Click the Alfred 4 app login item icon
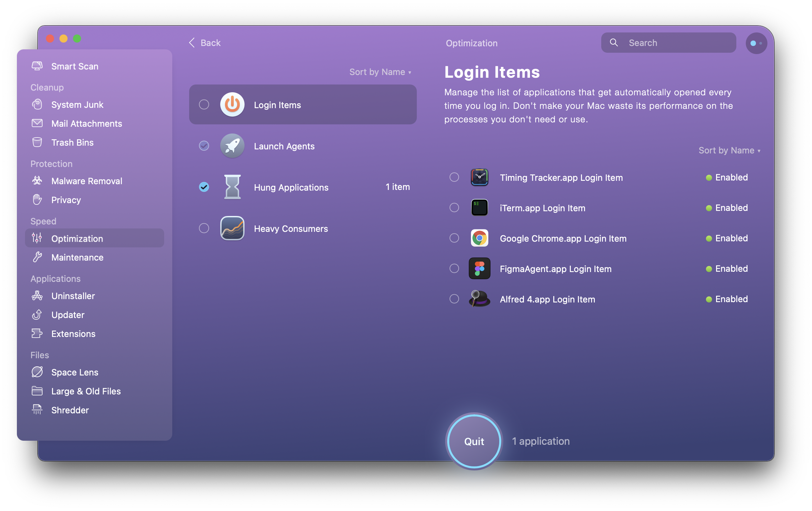The width and height of the screenshot is (812, 511). [480, 299]
